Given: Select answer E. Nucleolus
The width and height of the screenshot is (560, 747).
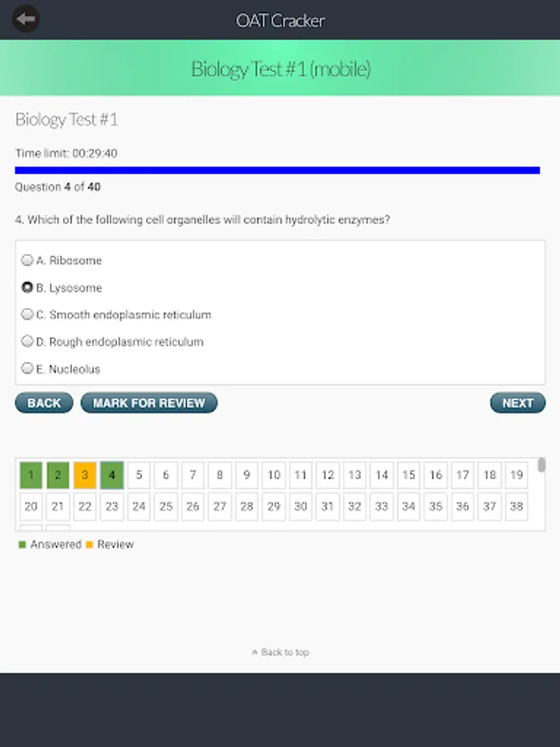Looking at the screenshot, I should pyautogui.click(x=27, y=369).
